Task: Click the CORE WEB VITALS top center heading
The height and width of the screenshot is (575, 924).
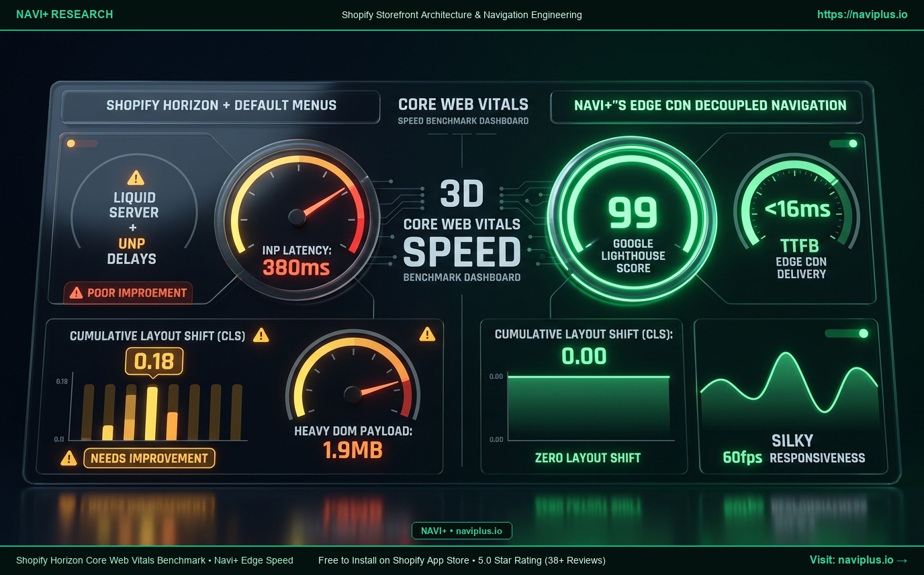Action: point(463,105)
